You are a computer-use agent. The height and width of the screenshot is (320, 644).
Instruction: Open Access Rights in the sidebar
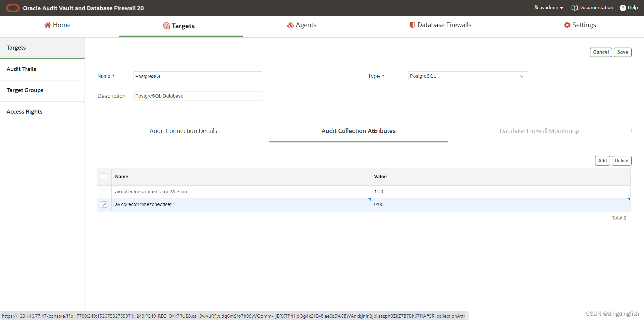click(x=42, y=112)
